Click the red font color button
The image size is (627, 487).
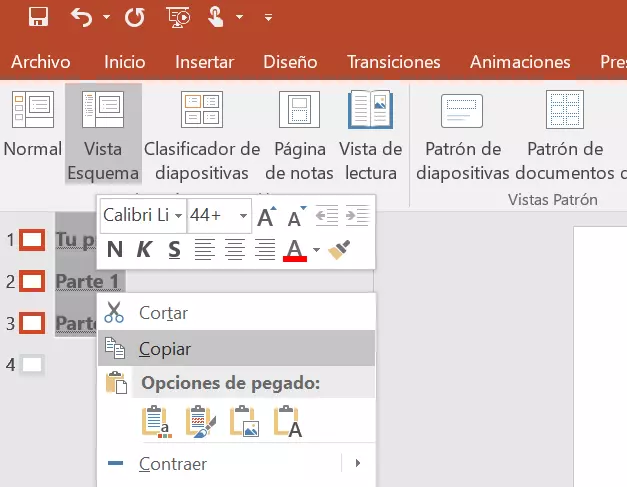click(x=294, y=249)
